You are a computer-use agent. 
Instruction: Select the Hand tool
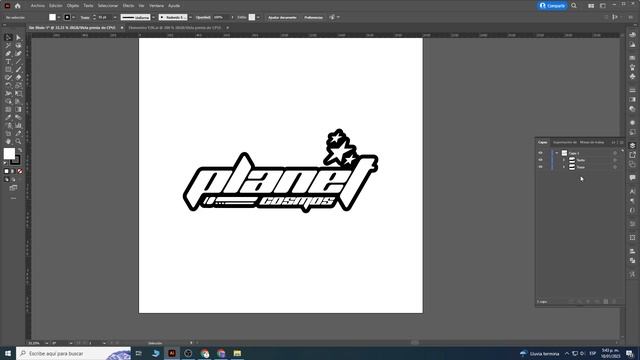pyautogui.click(x=8, y=141)
